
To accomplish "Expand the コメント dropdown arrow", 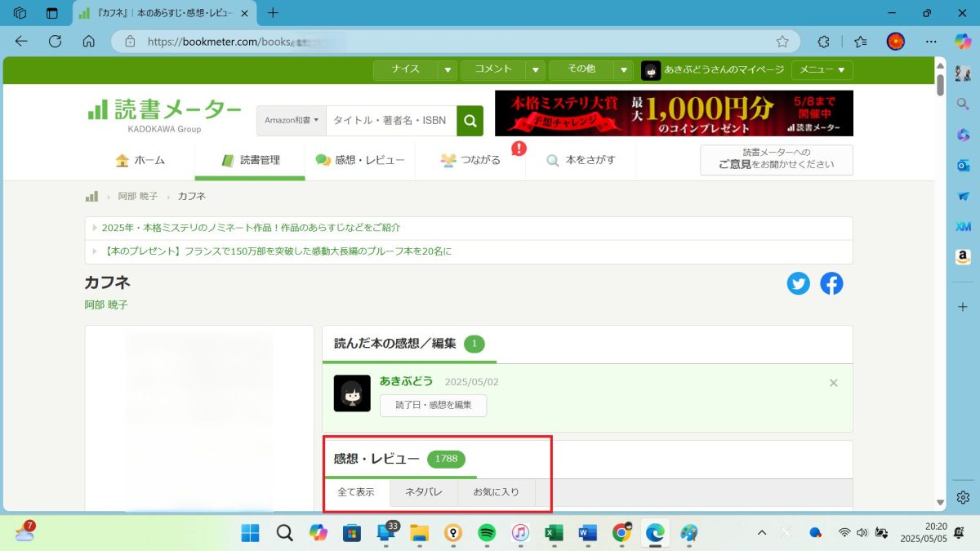I will click(535, 70).
